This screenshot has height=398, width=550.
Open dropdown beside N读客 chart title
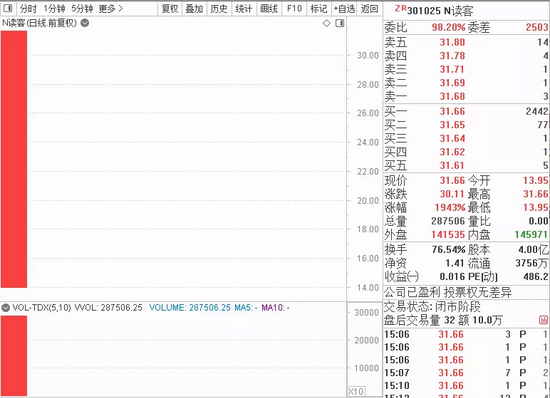[x=85, y=23]
